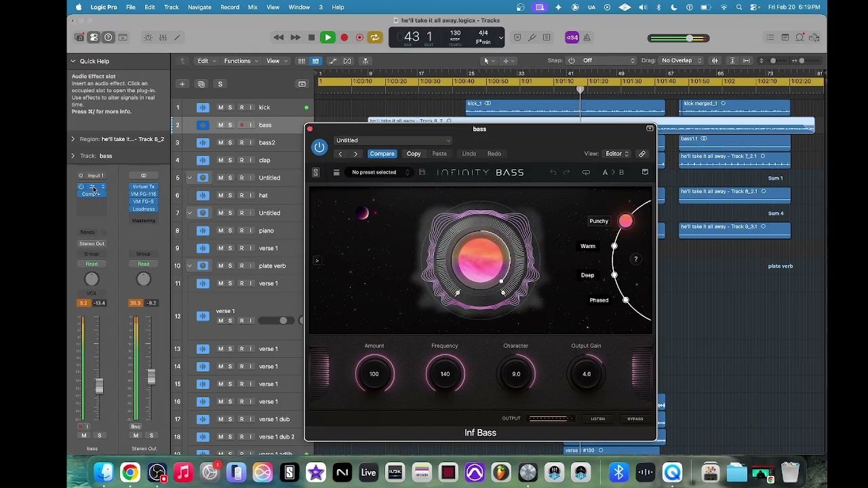Open the List Editors icon
This screenshot has width=868, height=488.
770,37
